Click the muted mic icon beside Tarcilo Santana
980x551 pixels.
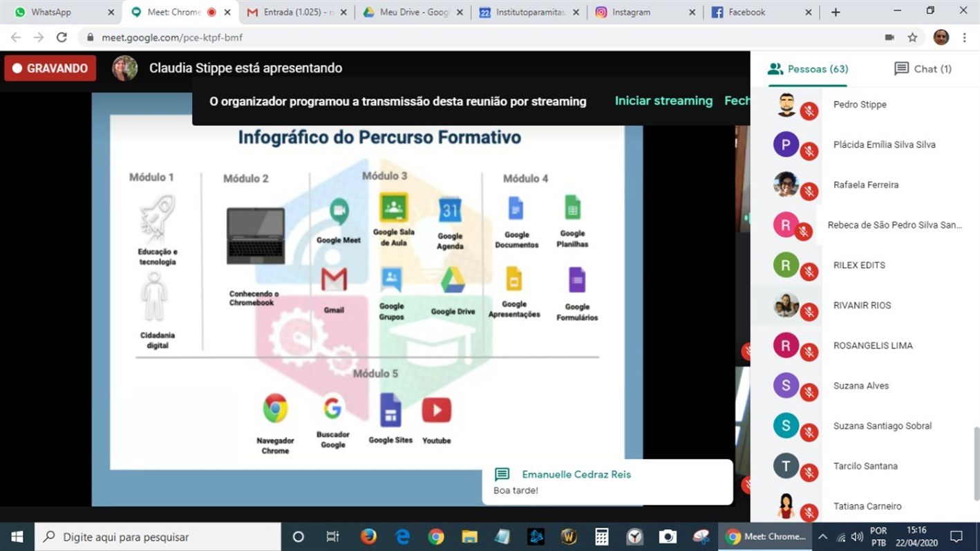809,473
